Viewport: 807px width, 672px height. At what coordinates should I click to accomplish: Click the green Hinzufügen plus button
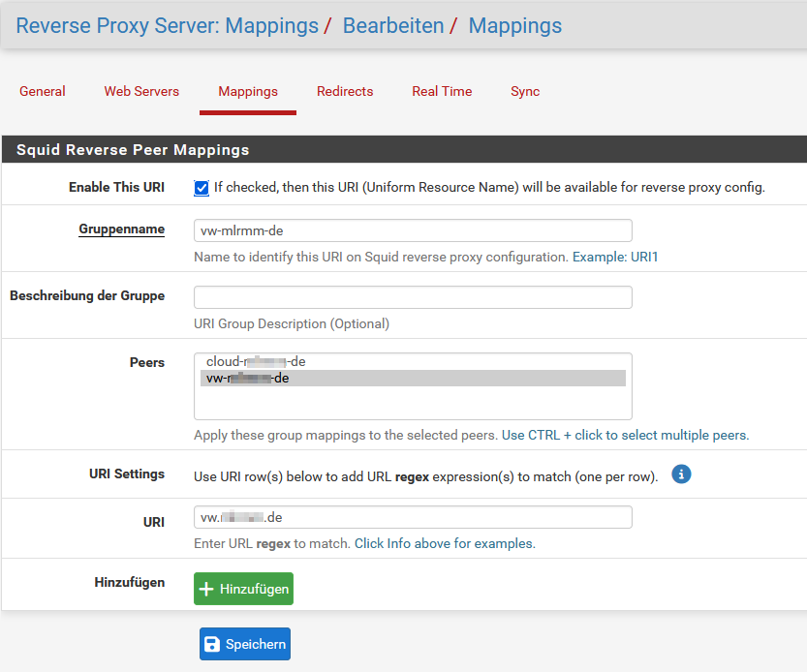pos(243,589)
